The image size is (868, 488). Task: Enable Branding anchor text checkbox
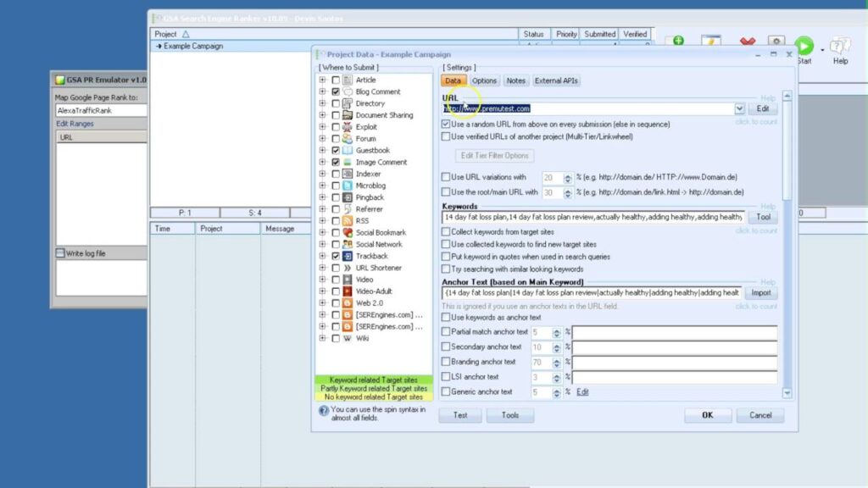coord(446,361)
